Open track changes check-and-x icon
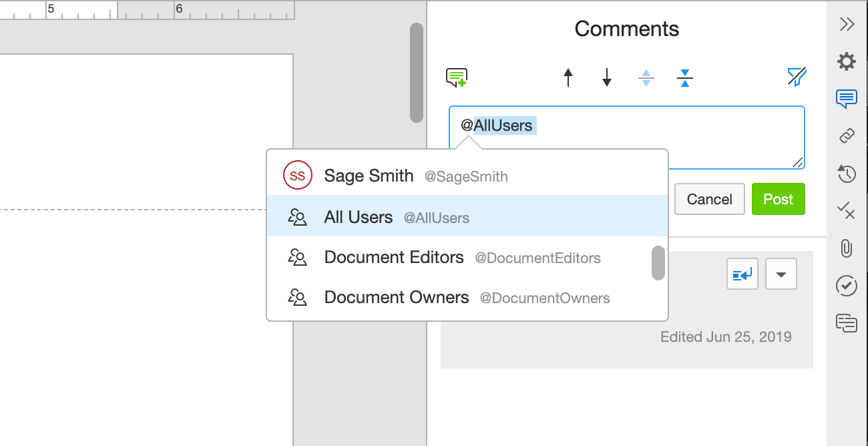 [847, 212]
